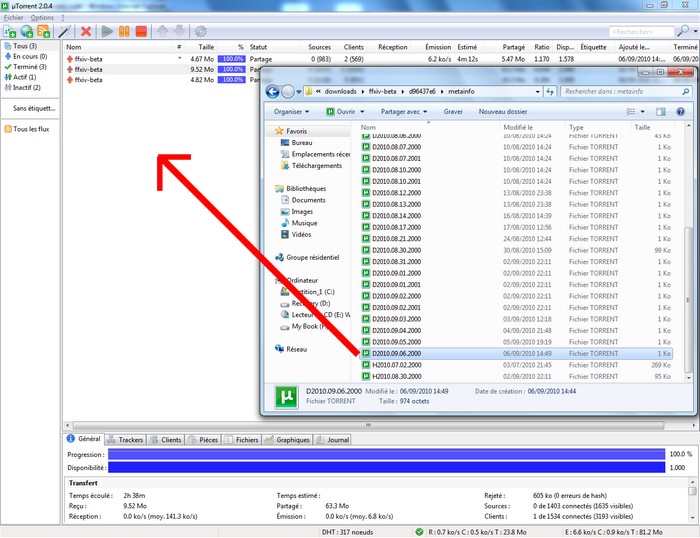
Task: Switch to the Journal tab
Action: (333, 440)
